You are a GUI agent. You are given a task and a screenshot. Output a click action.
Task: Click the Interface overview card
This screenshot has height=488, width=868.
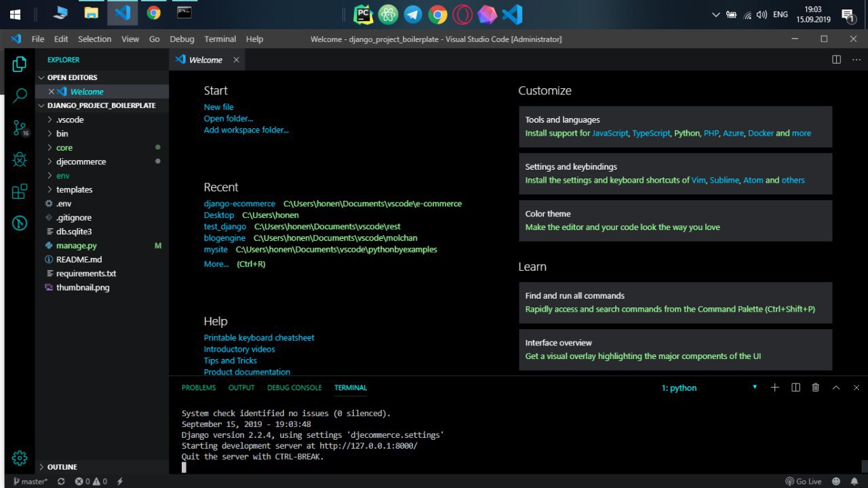(675, 350)
